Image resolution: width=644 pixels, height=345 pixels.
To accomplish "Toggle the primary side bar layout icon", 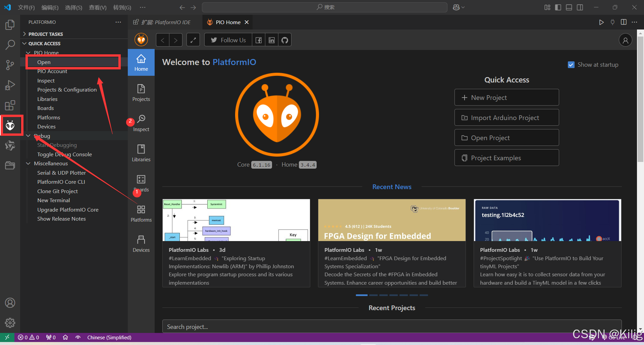I will tap(558, 7).
